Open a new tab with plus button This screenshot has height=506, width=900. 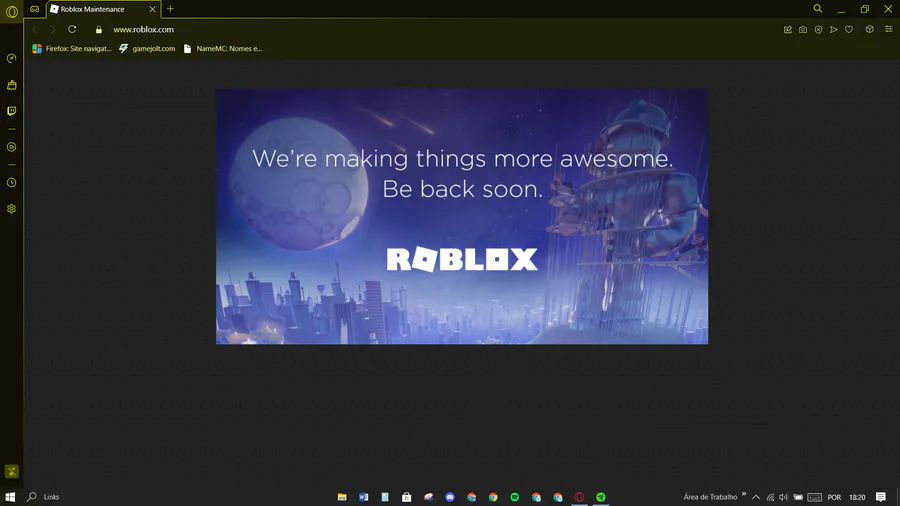tap(170, 9)
